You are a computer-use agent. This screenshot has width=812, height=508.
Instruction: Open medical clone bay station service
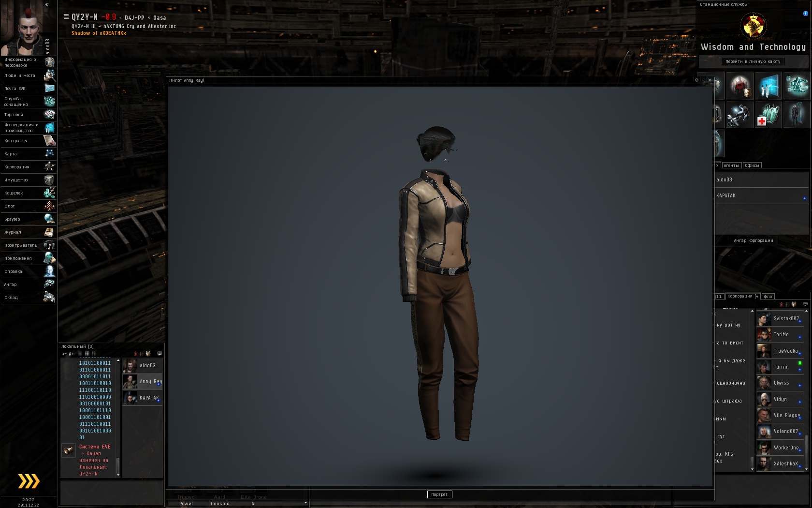(x=768, y=115)
